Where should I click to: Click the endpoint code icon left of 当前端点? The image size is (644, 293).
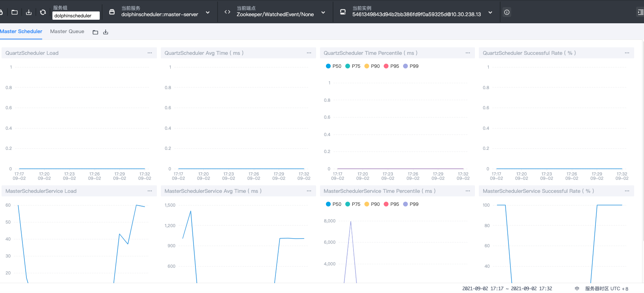pos(227,12)
